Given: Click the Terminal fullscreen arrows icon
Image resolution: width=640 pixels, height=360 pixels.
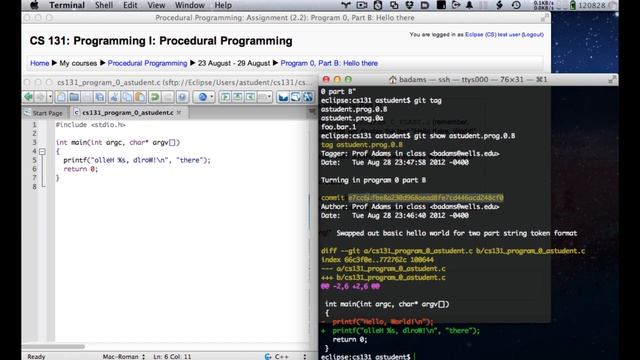Looking at the screenshot, I should (x=612, y=80).
